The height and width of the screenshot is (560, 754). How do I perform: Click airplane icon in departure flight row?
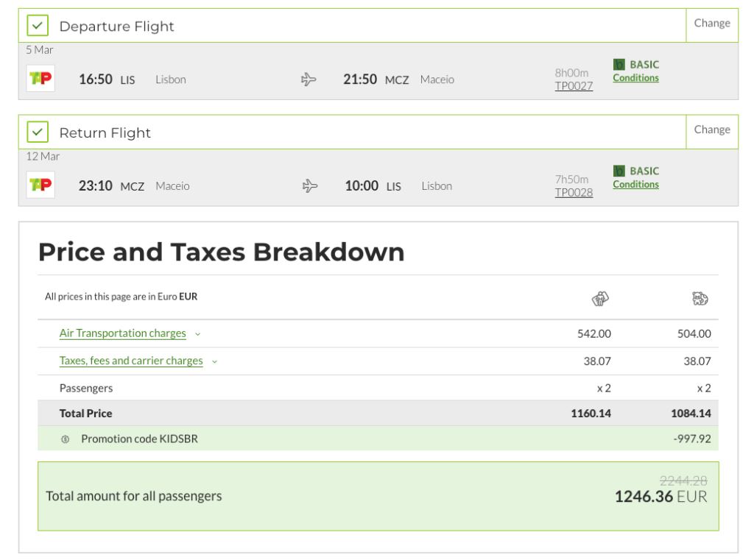309,79
